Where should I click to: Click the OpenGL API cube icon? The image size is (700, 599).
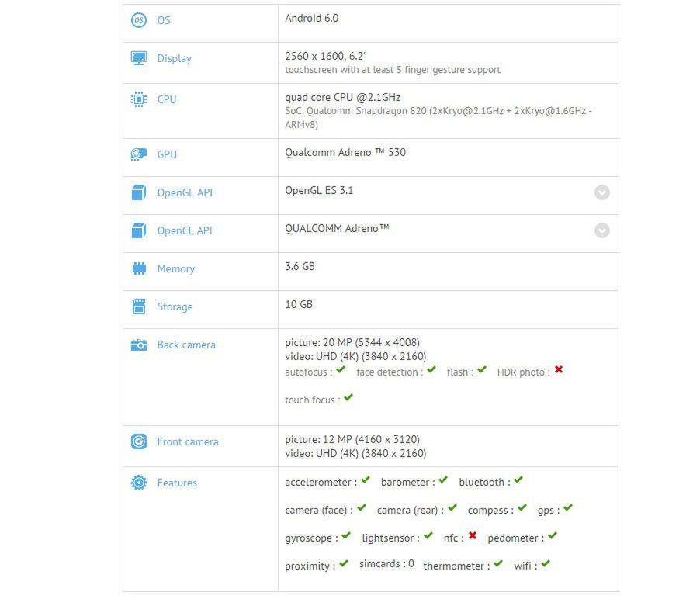pyautogui.click(x=139, y=192)
